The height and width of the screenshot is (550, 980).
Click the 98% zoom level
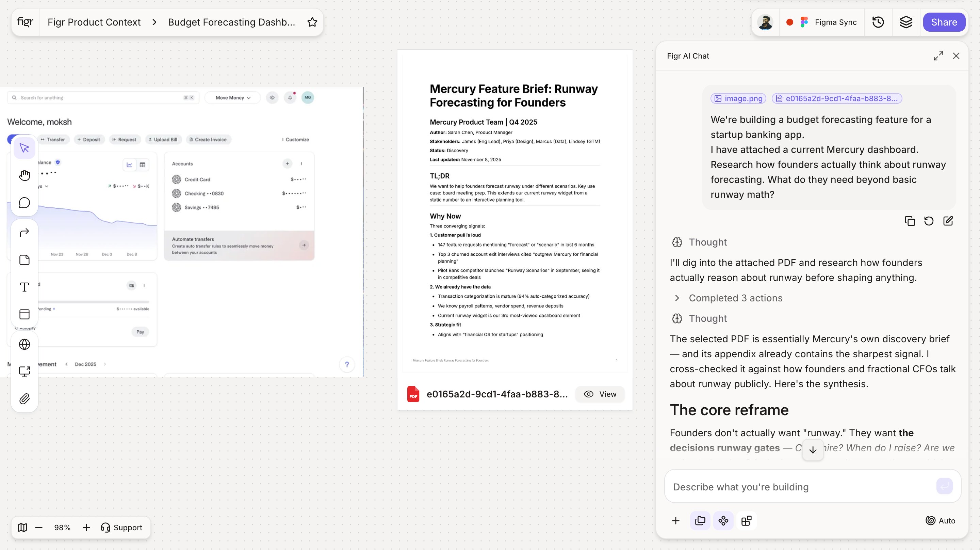pos(62,528)
